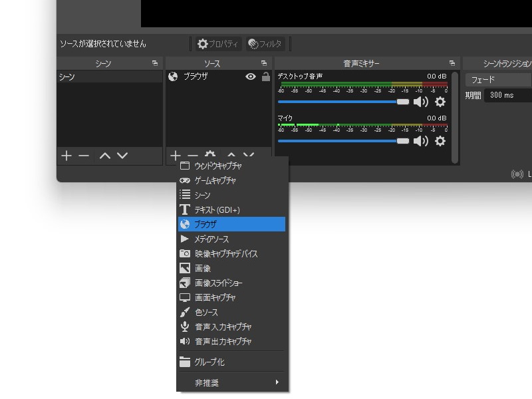Adjust デスクトップ音声 volume slider
Screen dimensions: 532x399
[x=343, y=102]
